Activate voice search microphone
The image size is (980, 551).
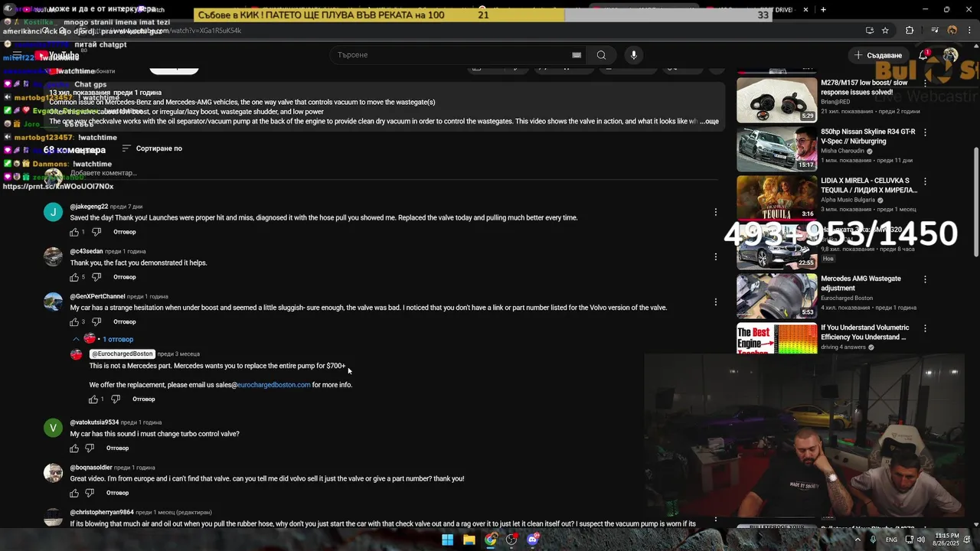[633, 55]
